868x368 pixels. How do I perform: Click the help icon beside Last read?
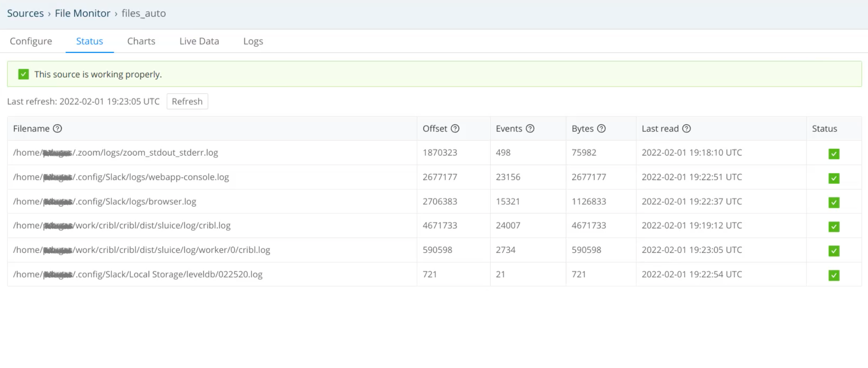tap(686, 129)
